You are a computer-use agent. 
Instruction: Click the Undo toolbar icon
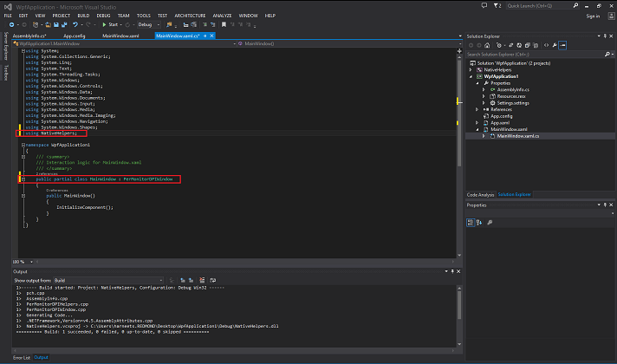75,25
